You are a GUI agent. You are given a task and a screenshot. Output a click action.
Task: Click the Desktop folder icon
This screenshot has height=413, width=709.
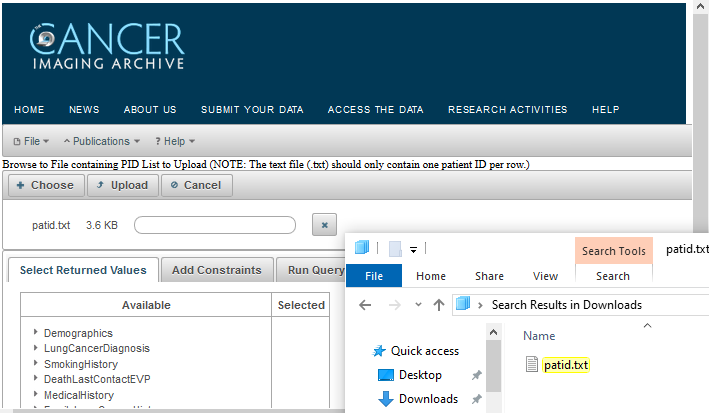[x=386, y=375]
